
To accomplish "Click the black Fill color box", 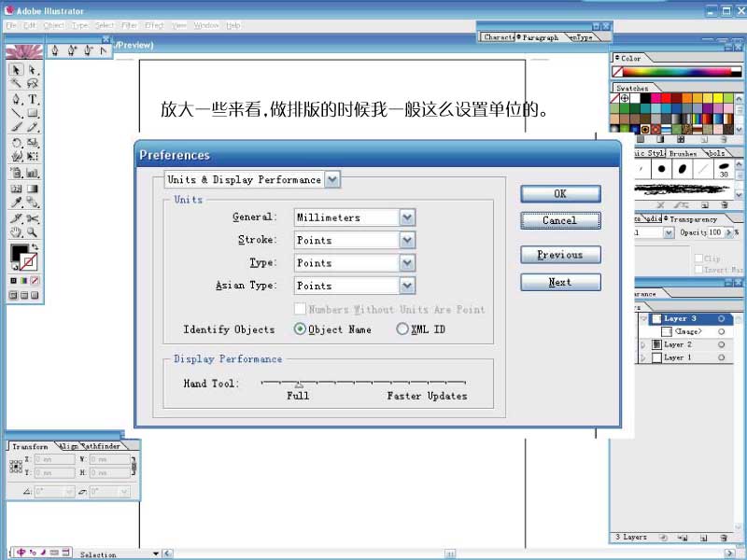I will (20, 253).
